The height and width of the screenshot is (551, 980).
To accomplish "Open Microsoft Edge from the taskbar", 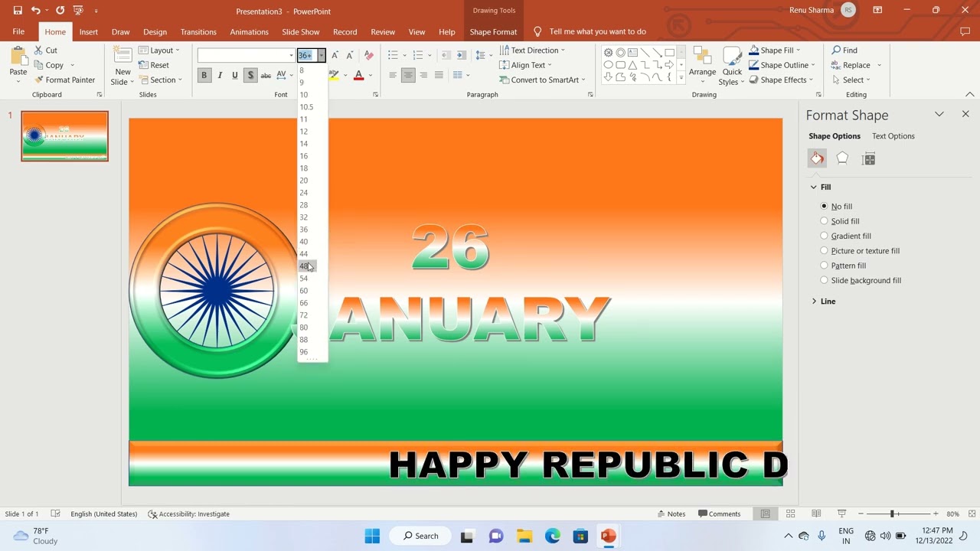I will [x=553, y=536].
